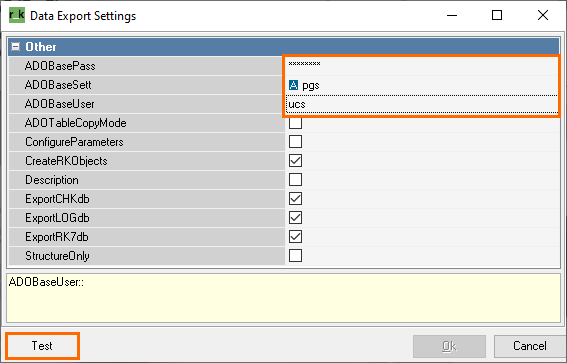Turn off the ExportRK7db checkbox
The height and width of the screenshot is (363, 567).
click(295, 237)
